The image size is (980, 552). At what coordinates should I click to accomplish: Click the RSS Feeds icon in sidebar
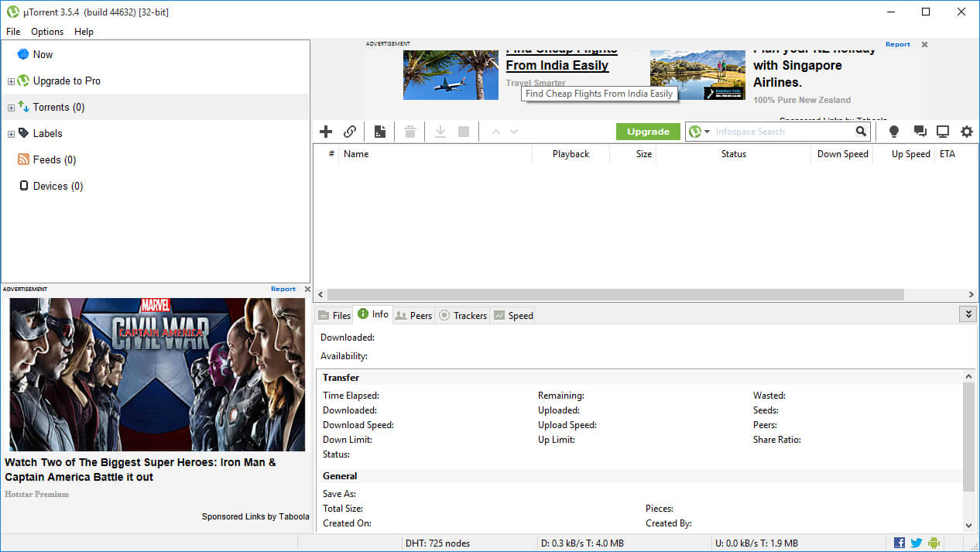click(23, 159)
